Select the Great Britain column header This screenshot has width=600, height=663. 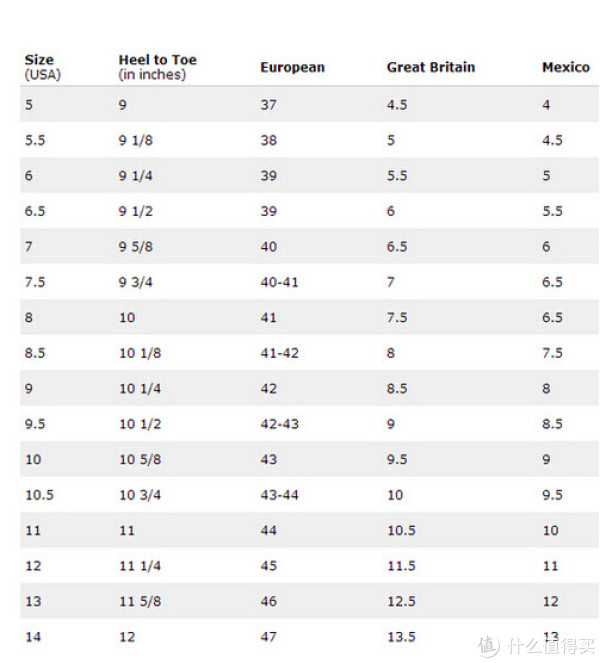431,67
